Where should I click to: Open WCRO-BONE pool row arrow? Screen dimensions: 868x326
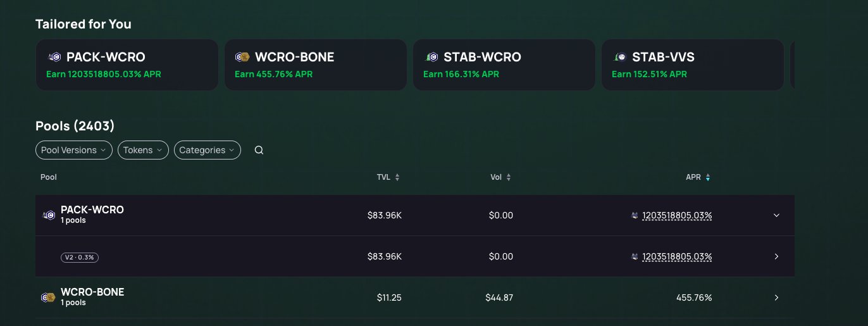[x=776, y=298]
